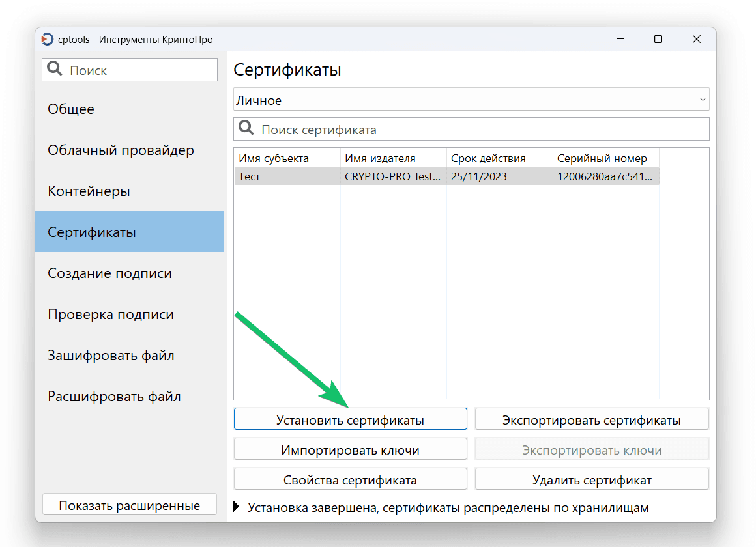Click the cptools app logo icon
The height and width of the screenshot is (547, 756).
[x=47, y=39]
